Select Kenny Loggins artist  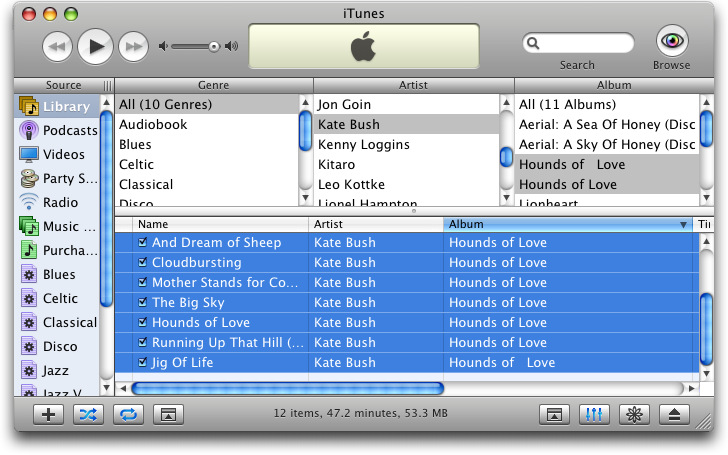(406, 144)
